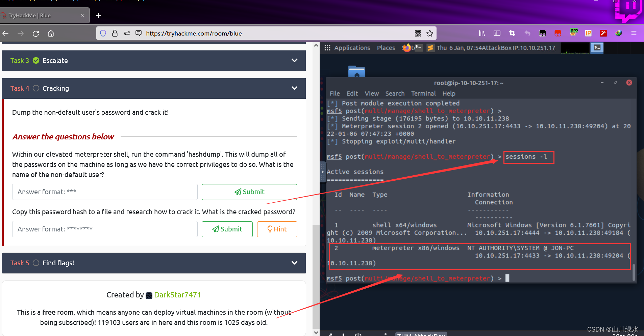Screen dimensions: 644x336
Task: Collapse Task 3 Escalate chevron
Action: click(294, 61)
